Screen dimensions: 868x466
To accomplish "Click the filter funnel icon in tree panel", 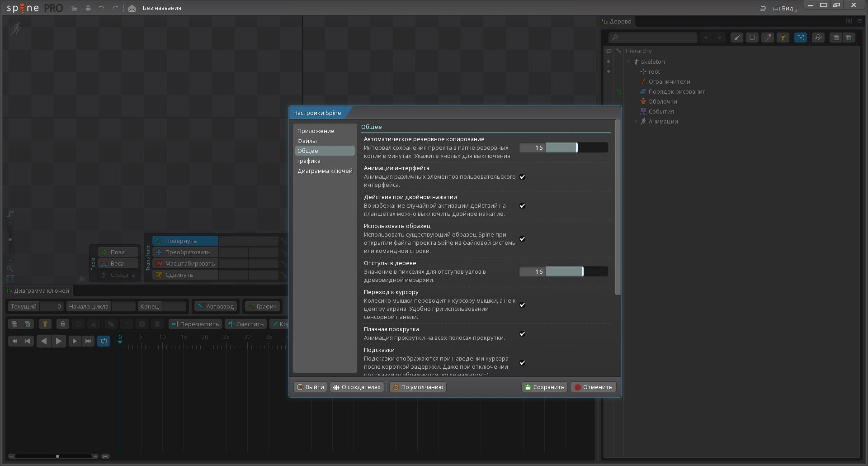I will point(783,38).
